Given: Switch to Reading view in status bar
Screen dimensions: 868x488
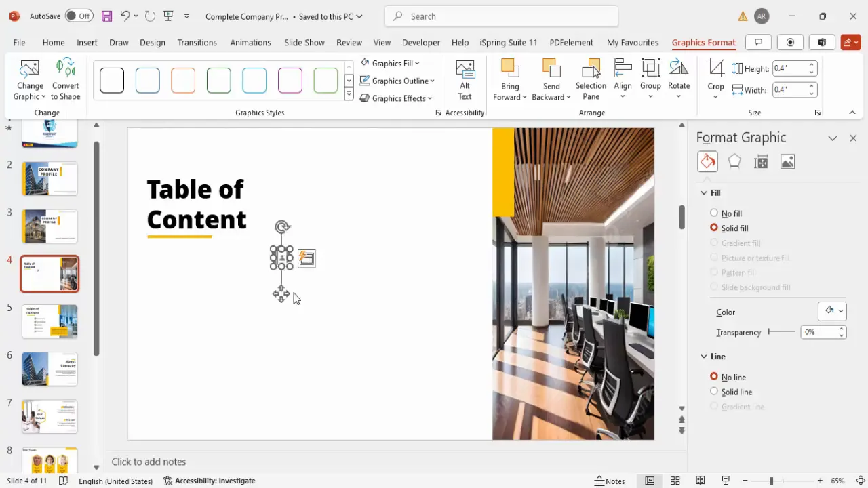Looking at the screenshot, I should point(700,481).
